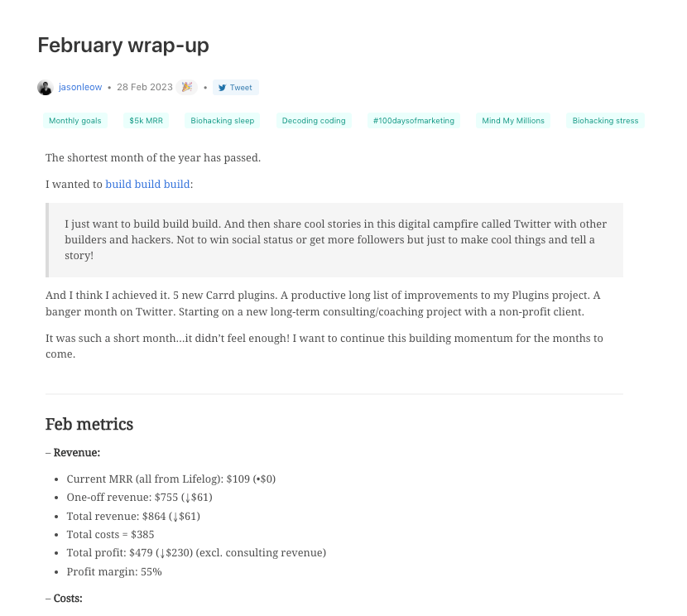Click the party popper emoji icon

[187, 87]
